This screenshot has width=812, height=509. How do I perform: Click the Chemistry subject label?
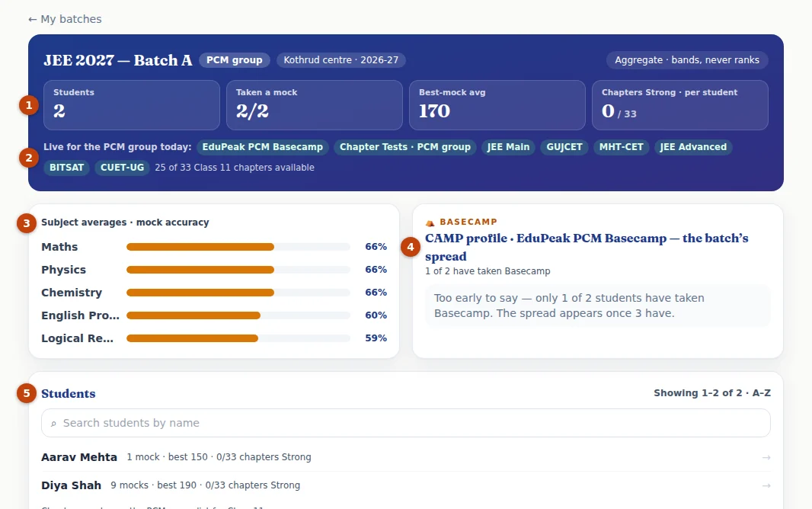72,293
